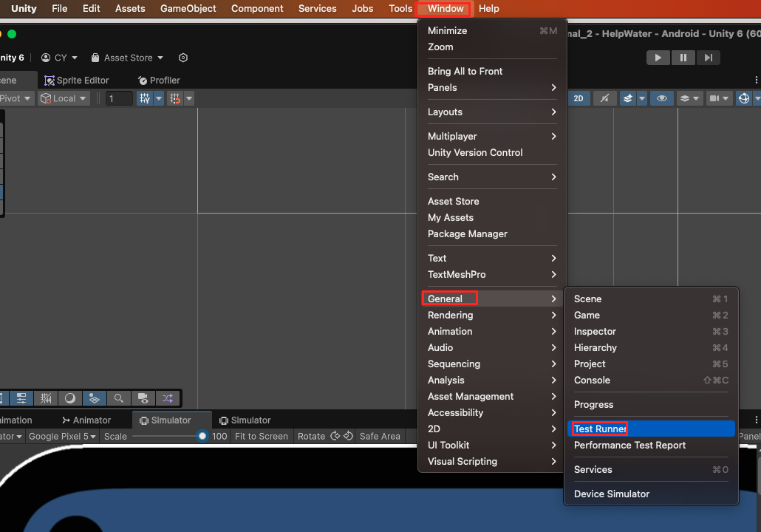Click the hexagon icon after Asset Store

[183, 58]
